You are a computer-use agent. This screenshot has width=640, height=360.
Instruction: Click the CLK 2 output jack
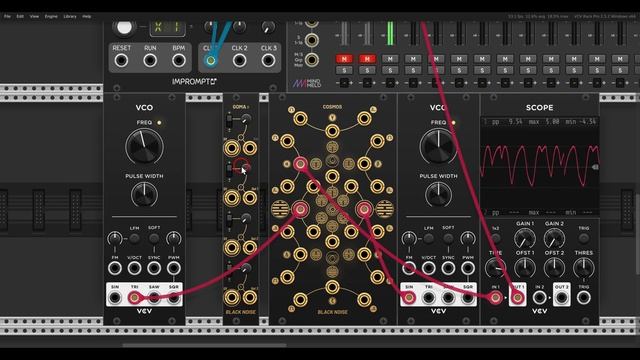[x=239, y=60]
